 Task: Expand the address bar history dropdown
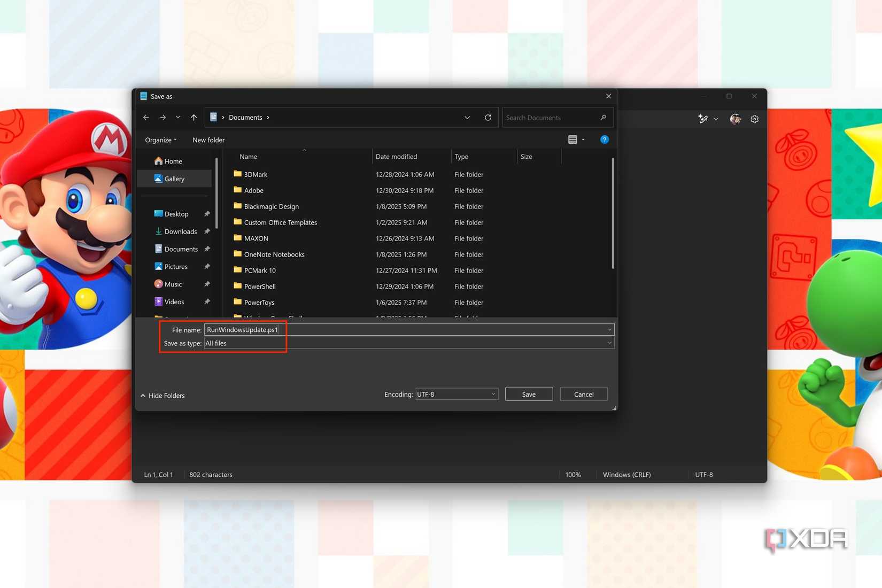467,118
